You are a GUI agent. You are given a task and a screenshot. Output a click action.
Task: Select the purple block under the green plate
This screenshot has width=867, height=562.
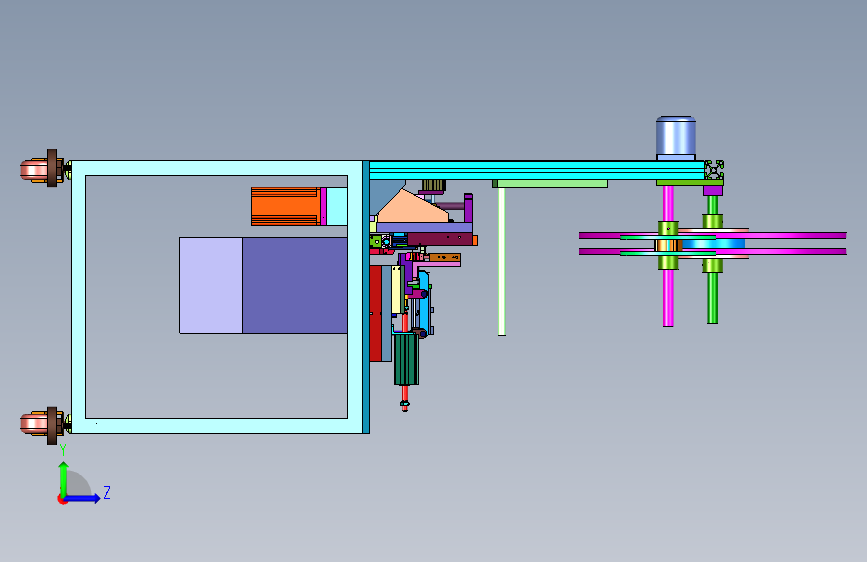tap(713, 191)
